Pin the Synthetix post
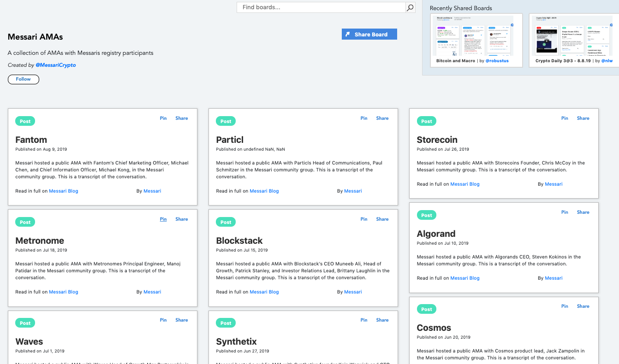The width and height of the screenshot is (619, 364). tap(364, 320)
